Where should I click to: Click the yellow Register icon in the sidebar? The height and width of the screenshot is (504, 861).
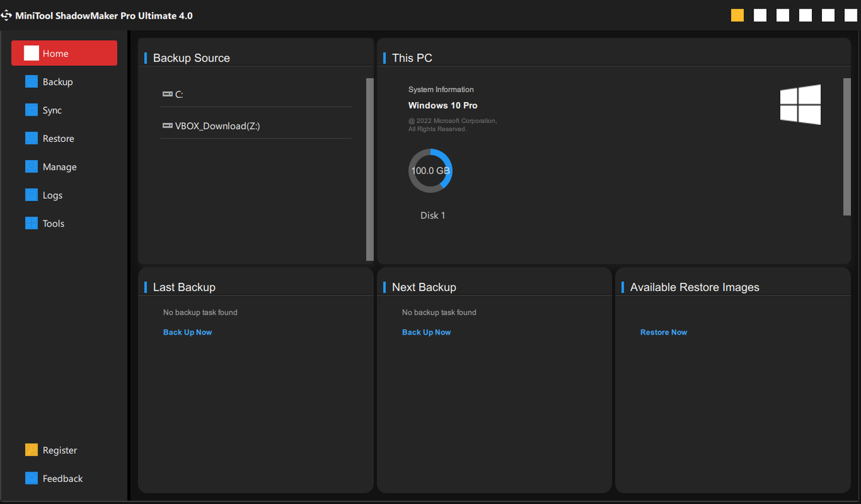click(32, 450)
